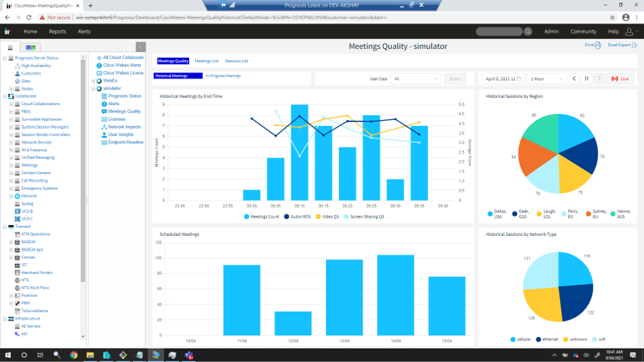Switch to the Meetings List tab

tap(207, 61)
